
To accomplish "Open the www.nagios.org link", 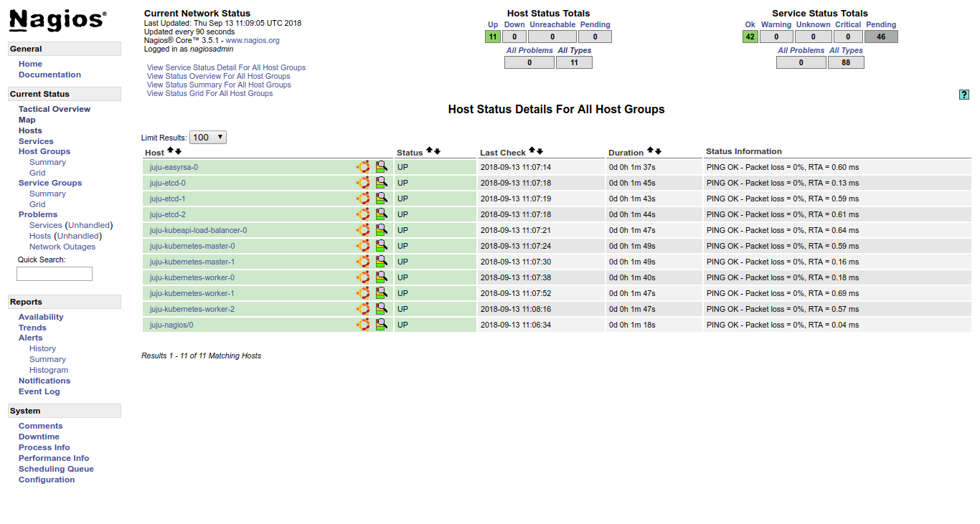I will [x=253, y=41].
